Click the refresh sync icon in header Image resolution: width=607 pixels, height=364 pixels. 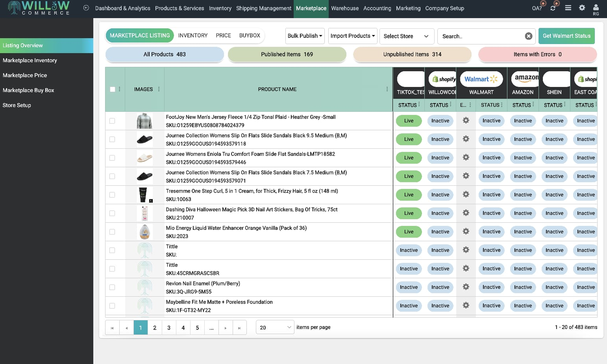pyautogui.click(x=553, y=8)
